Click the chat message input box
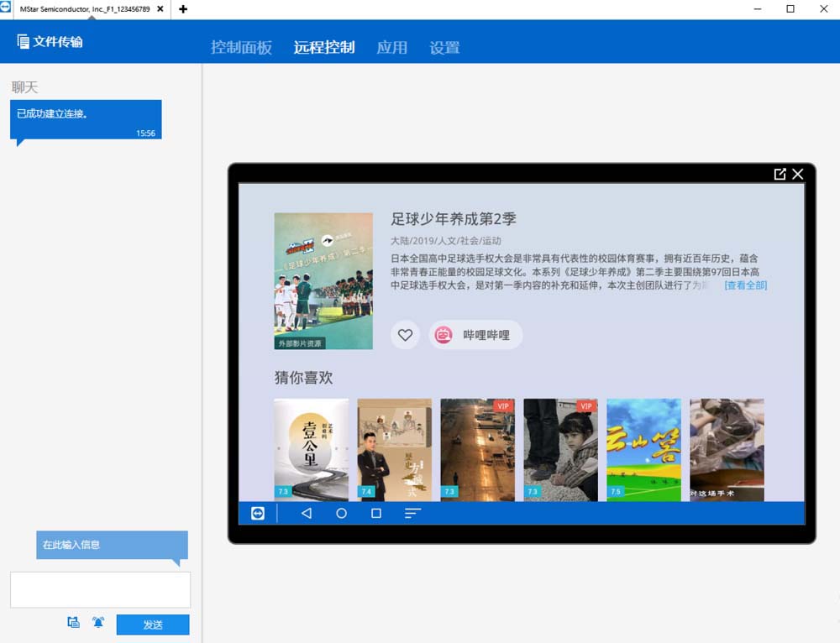Screen dimensions: 840x643 (100, 589)
